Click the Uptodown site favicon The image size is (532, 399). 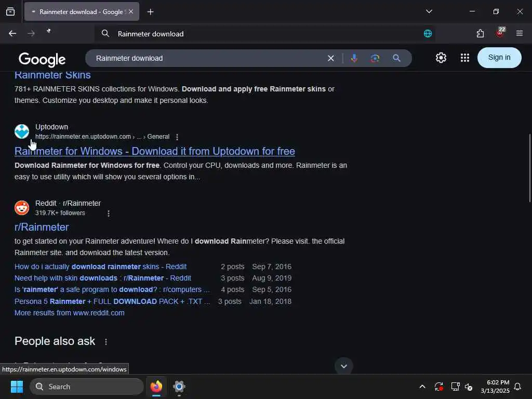pos(22,131)
